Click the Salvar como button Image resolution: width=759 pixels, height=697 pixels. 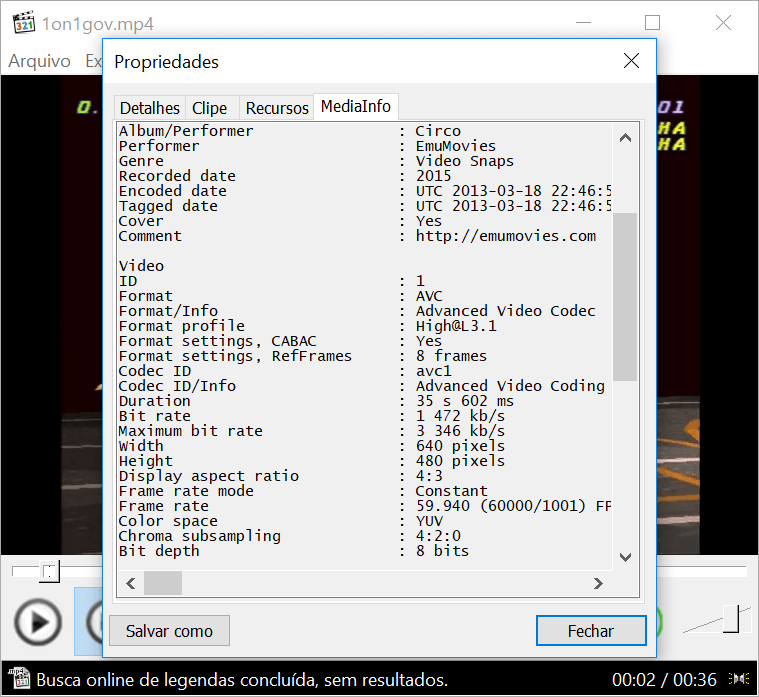169,631
